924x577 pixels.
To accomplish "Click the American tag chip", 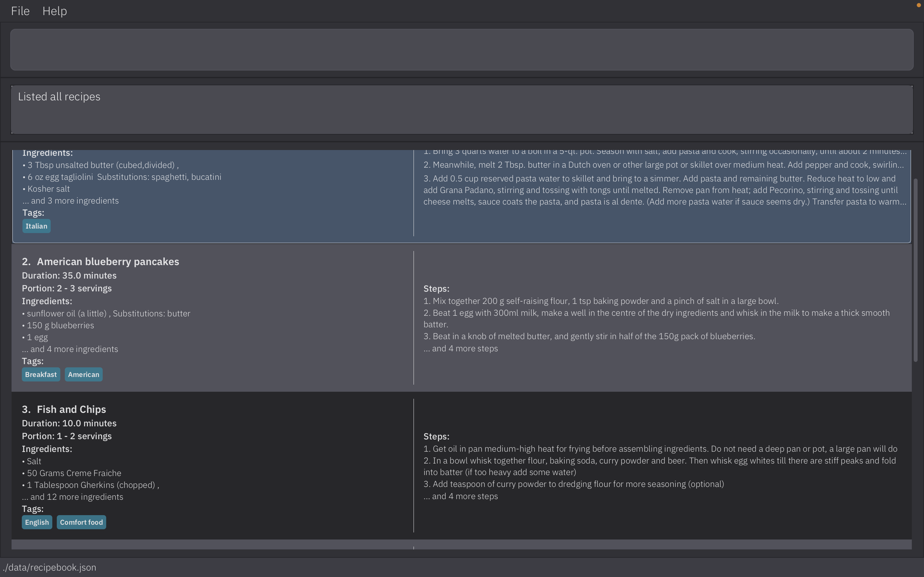I will pos(84,375).
